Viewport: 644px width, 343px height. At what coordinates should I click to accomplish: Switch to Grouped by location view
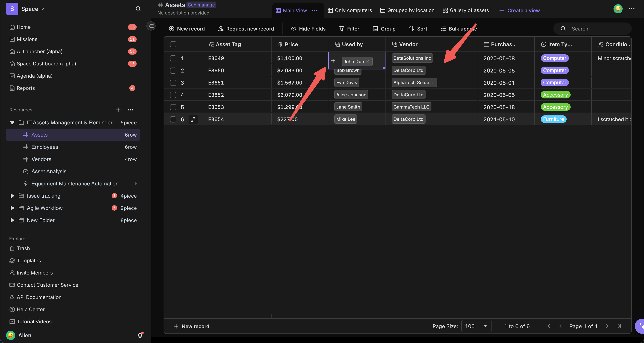407,10
